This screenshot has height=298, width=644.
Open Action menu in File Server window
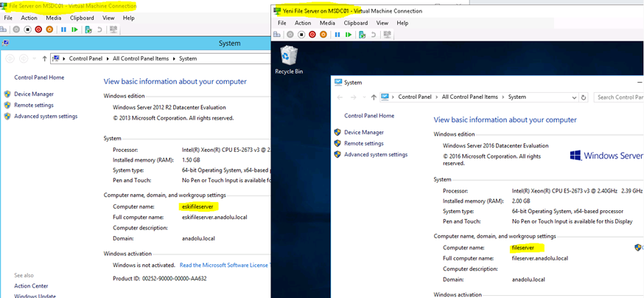[29, 18]
